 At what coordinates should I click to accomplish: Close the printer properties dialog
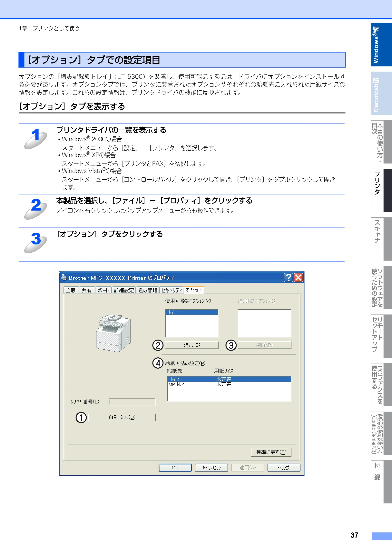[298, 278]
